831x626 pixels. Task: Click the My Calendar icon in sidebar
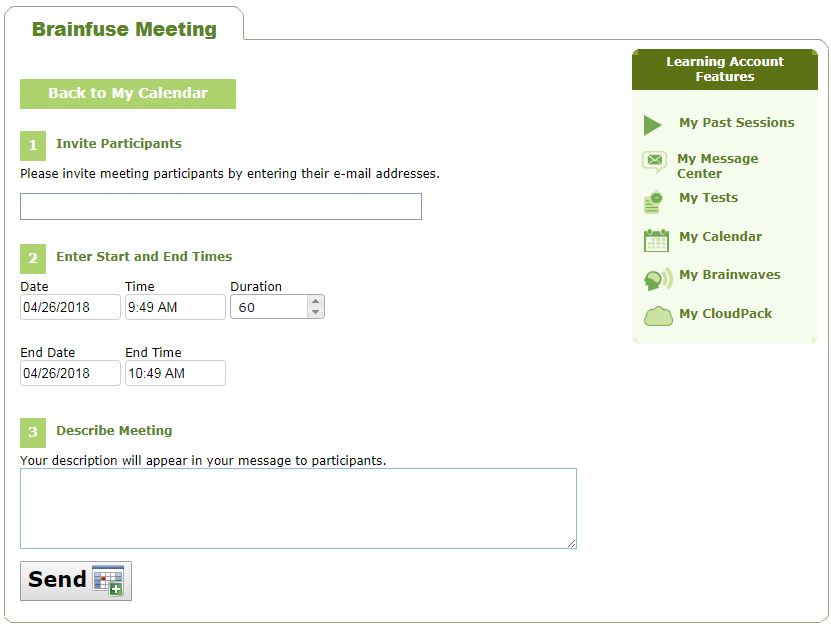click(x=656, y=239)
